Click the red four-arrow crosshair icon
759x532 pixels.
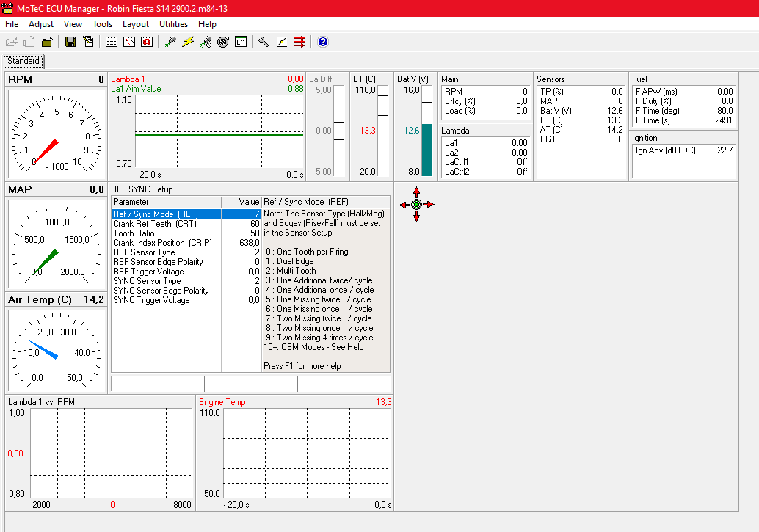coord(416,205)
